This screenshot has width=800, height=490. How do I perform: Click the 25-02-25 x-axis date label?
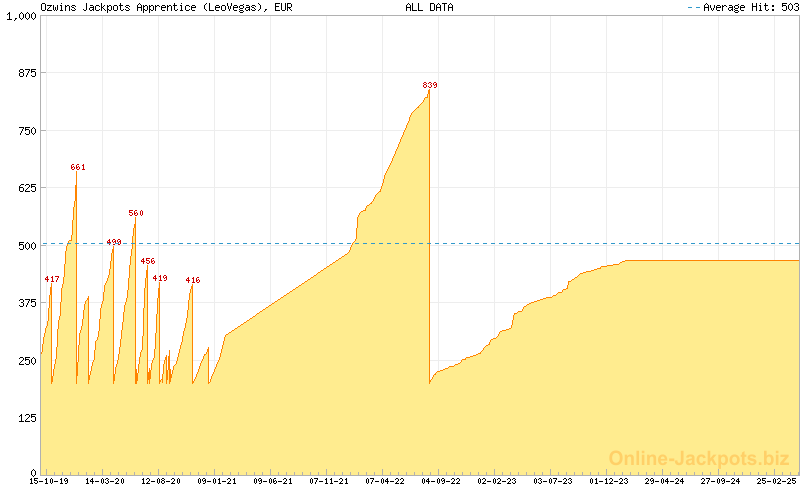tap(776, 481)
